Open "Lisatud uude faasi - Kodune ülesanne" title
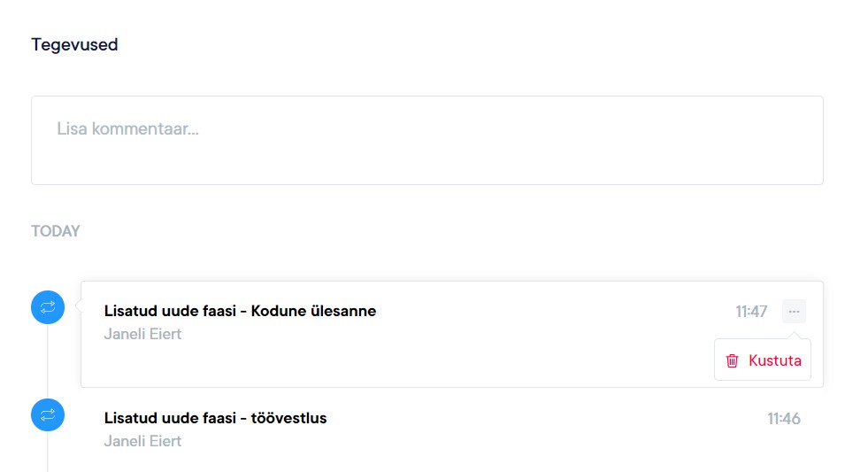The height and width of the screenshot is (472, 868). pyautogui.click(x=240, y=311)
